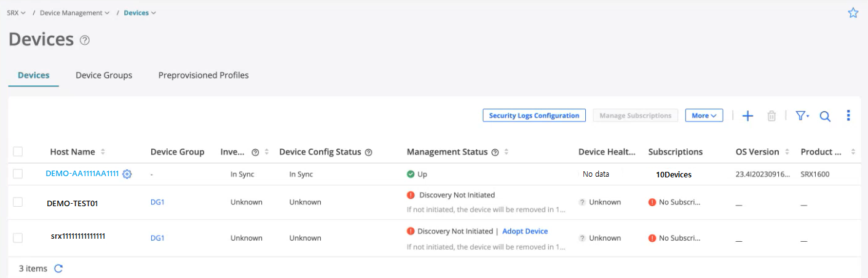868x278 pixels.
Task: Check the DEMO-TEST01 row checkbox
Action: point(18,202)
